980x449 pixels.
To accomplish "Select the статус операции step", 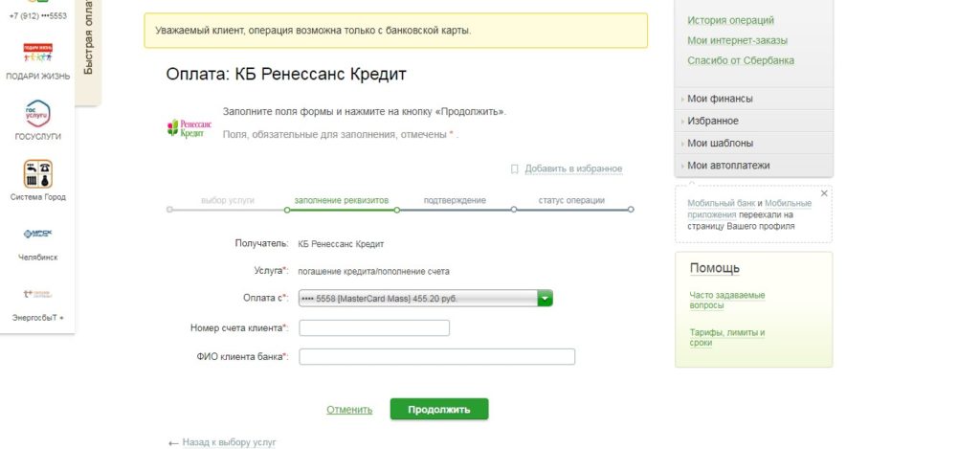I will (x=571, y=200).
